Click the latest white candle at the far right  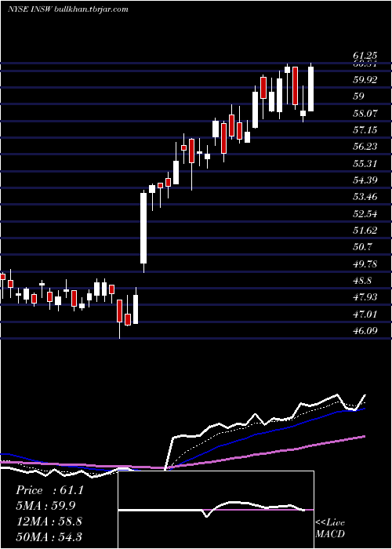click(x=310, y=89)
